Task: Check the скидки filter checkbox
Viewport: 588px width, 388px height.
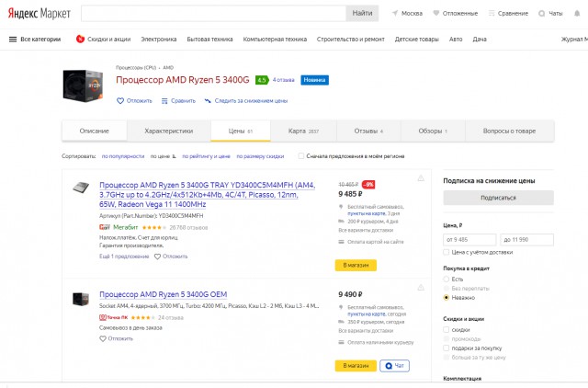Action: coord(446,330)
